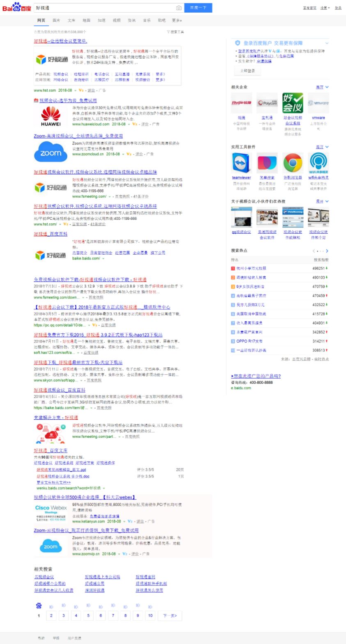Screen dimensions: 346x644
Task: Go to the previous hot-search page arrow
Action: (x=314, y=251)
